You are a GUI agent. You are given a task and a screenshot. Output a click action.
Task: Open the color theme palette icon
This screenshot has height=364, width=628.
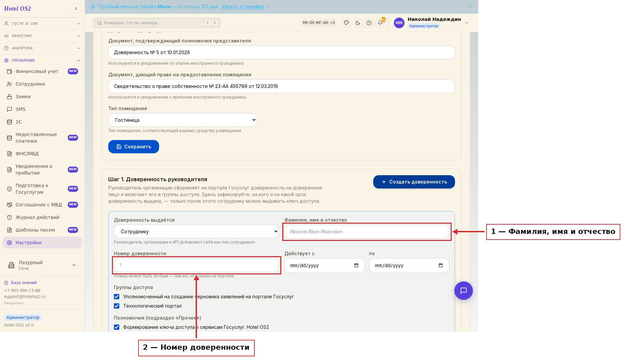(x=346, y=23)
